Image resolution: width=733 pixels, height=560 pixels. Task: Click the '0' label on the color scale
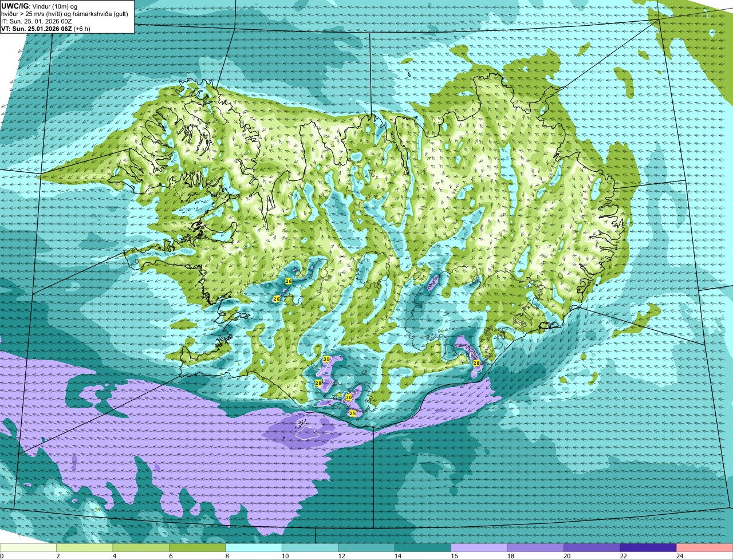tap(2, 556)
